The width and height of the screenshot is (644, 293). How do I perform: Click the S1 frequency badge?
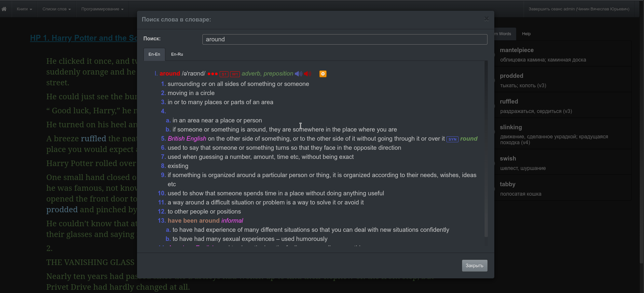click(x=224, y=74)
